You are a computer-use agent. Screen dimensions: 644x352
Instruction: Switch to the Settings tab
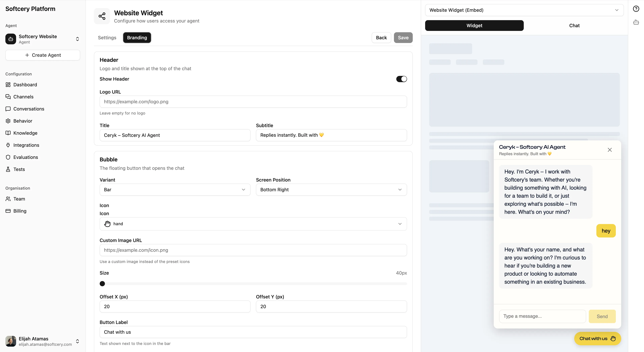pyautogui.click(x=107, y=38)
